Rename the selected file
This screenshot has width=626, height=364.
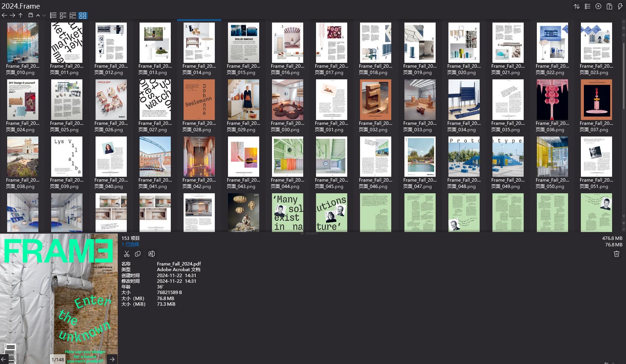(x=152, y=254)
